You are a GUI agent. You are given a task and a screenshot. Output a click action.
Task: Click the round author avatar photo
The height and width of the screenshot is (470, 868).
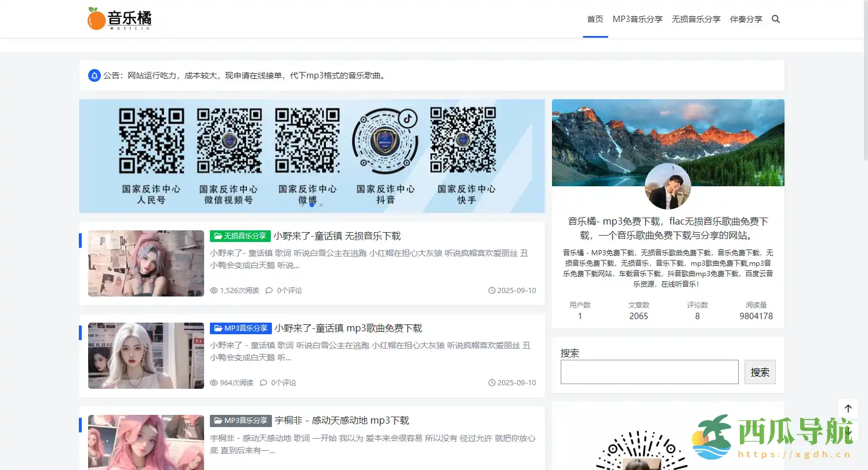[668, 186]
